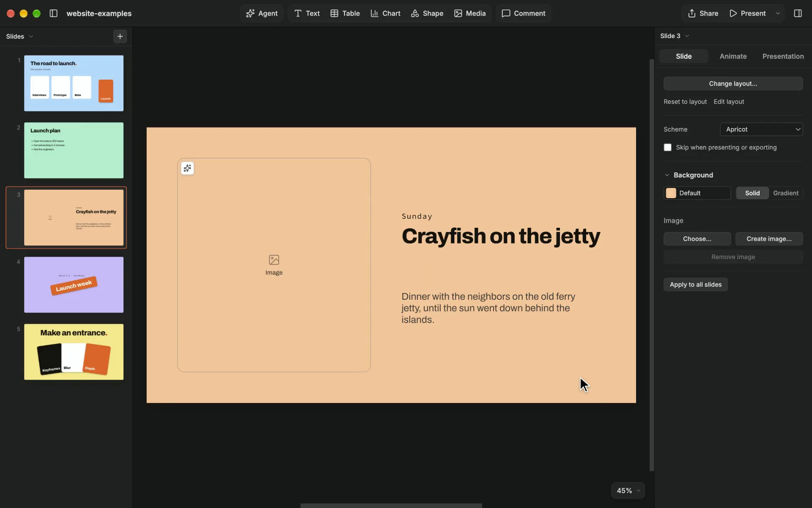The height and width of the screenshot is (508, 812).
Task: Enable Skip when presenting or exporting
Action: point(667,147)
